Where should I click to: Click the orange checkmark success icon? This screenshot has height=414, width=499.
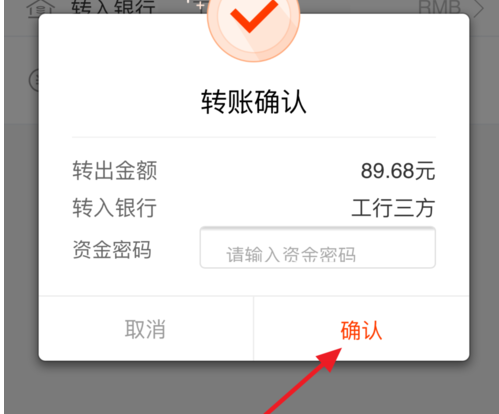pos(254,24)
